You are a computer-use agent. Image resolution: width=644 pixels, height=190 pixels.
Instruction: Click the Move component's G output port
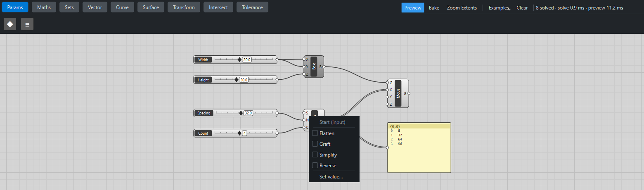tap(409, 93)
